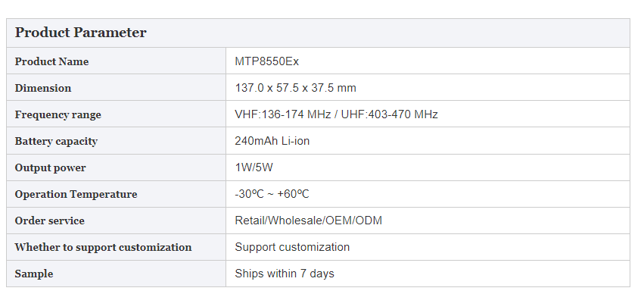The image size is (644, 291).
Task: Select the Product Name label cell
Action: coord(117,61)
